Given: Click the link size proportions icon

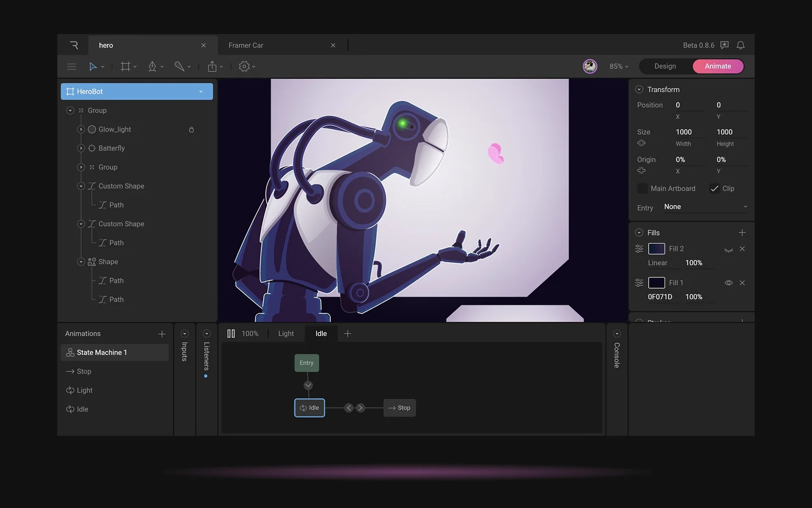Looking at the screenshot, I should click(641, 143).
